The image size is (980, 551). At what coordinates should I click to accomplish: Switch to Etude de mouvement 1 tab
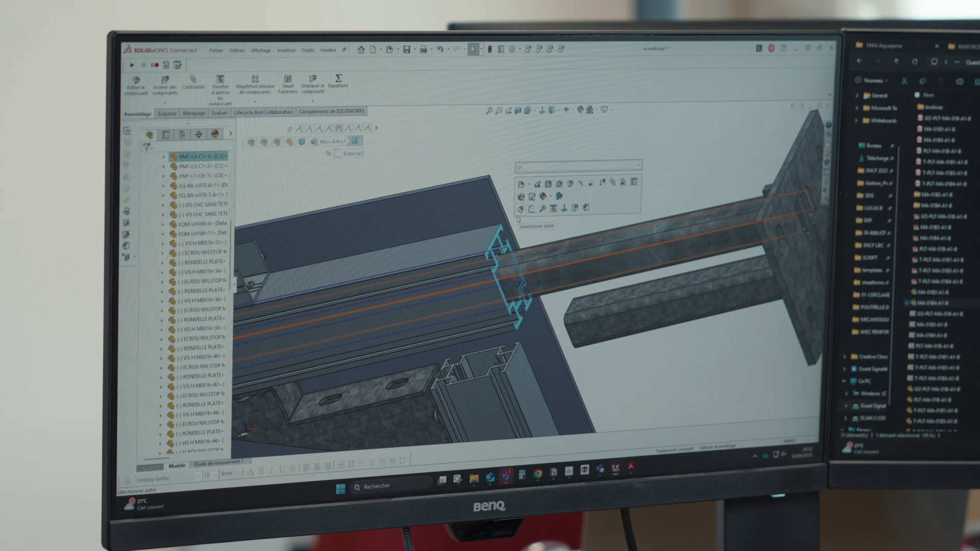coord(218,463)
